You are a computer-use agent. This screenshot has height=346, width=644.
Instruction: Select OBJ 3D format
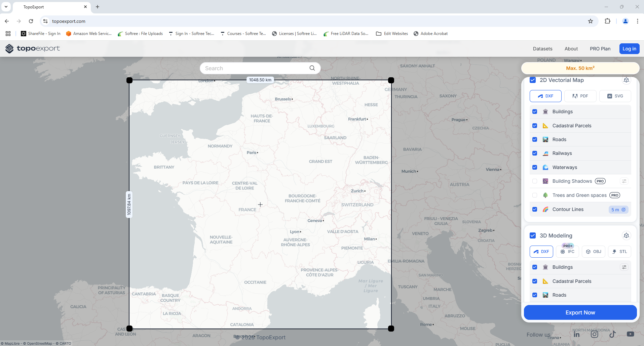594,252
